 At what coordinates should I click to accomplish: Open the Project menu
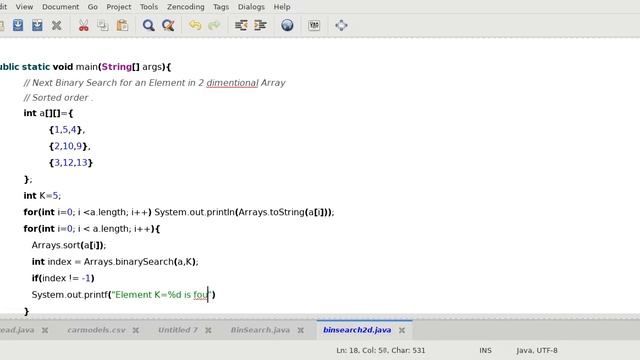(x=119, y=7)
